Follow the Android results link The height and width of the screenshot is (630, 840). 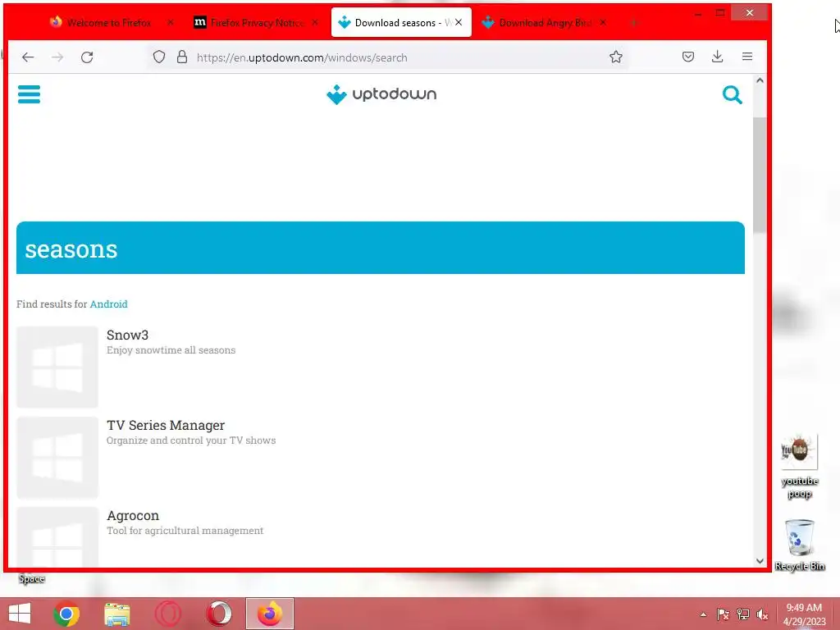109,304
